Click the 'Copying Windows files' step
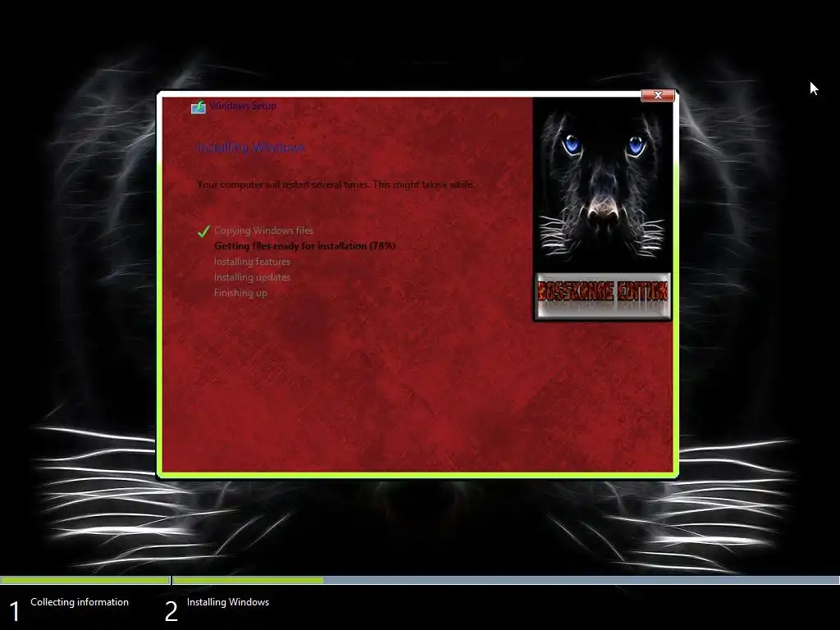The height and width of the screenshot is (630, 840). point(263,231)
